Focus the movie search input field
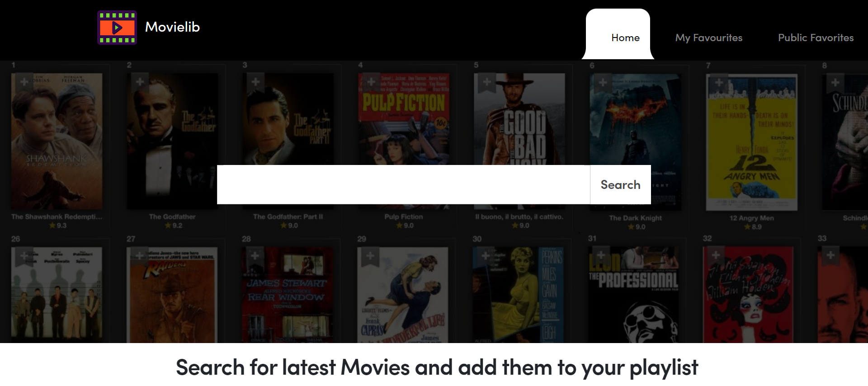This screenshot has width=868, height=386. point(403,184)
